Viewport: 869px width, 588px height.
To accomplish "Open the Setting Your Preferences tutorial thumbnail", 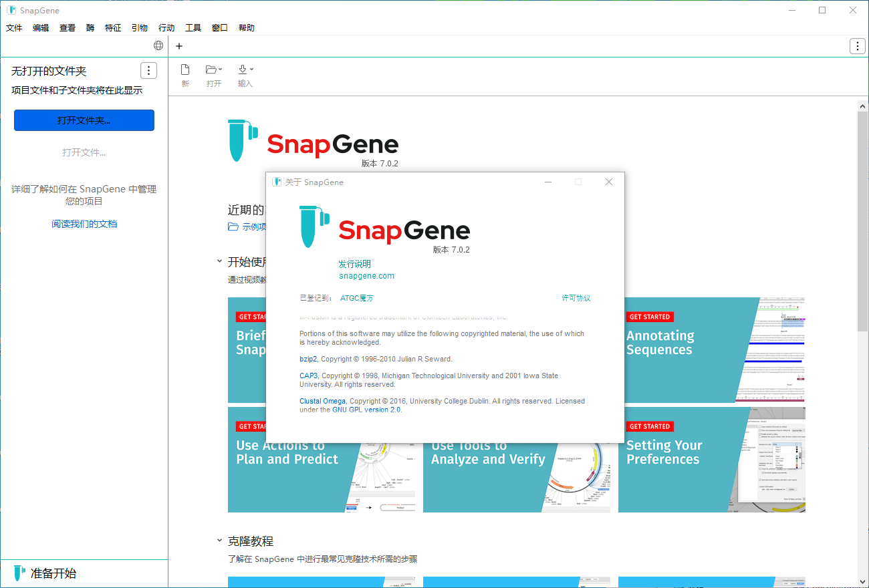I will click(711, 460).
